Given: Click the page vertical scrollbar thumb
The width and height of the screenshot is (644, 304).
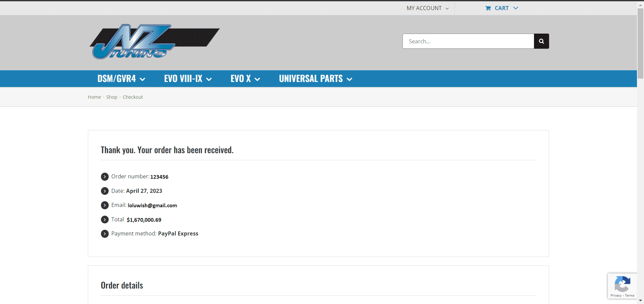Looking at the screenshot, I should click(x=640, y=44).
